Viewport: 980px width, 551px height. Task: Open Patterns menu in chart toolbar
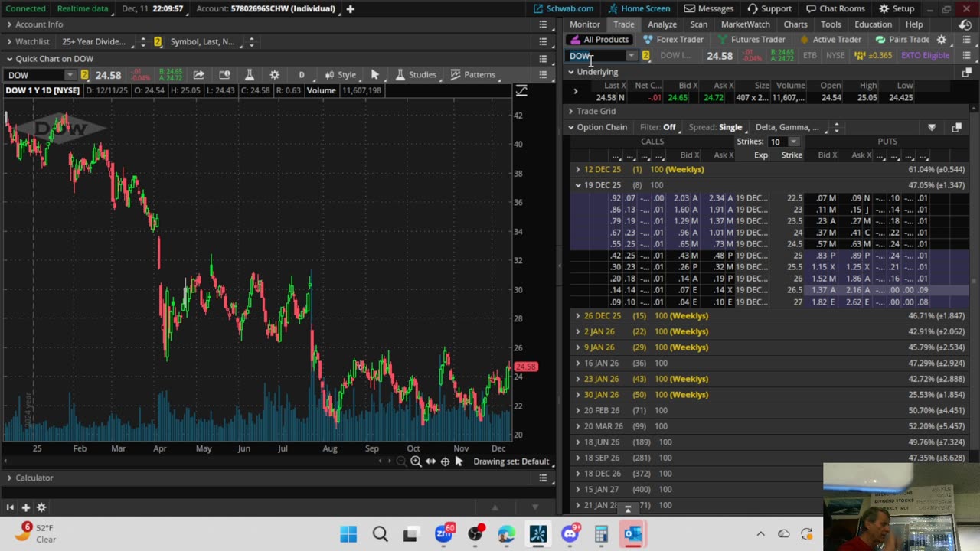[472, 74]
